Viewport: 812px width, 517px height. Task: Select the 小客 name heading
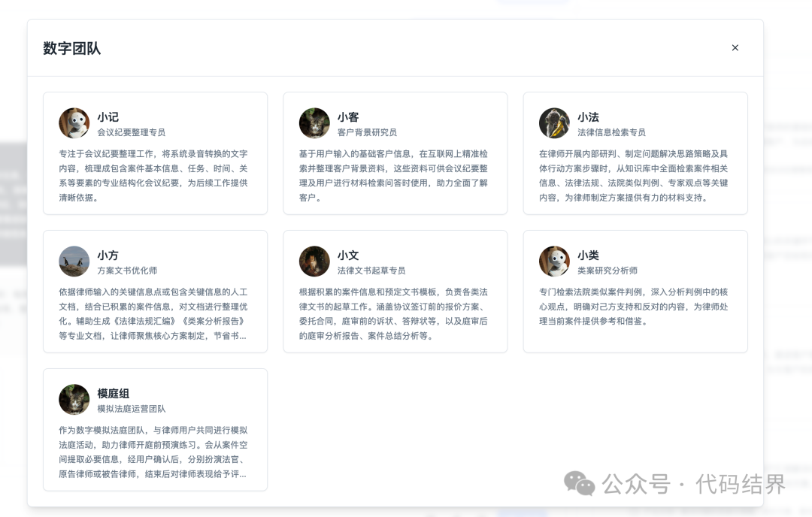(347, 116)
